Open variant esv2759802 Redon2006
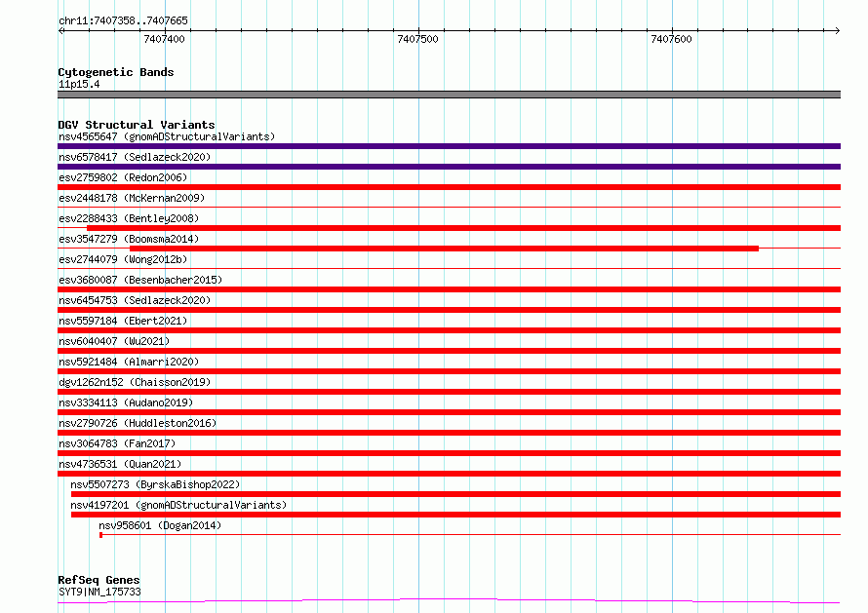This screenshot has width=868, height=613. tap(123, 177)
